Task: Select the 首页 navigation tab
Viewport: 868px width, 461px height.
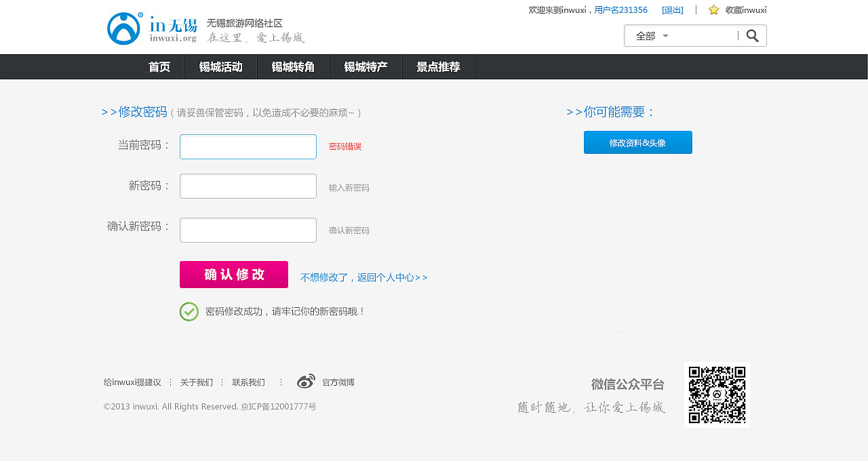Action: [159, 66]
